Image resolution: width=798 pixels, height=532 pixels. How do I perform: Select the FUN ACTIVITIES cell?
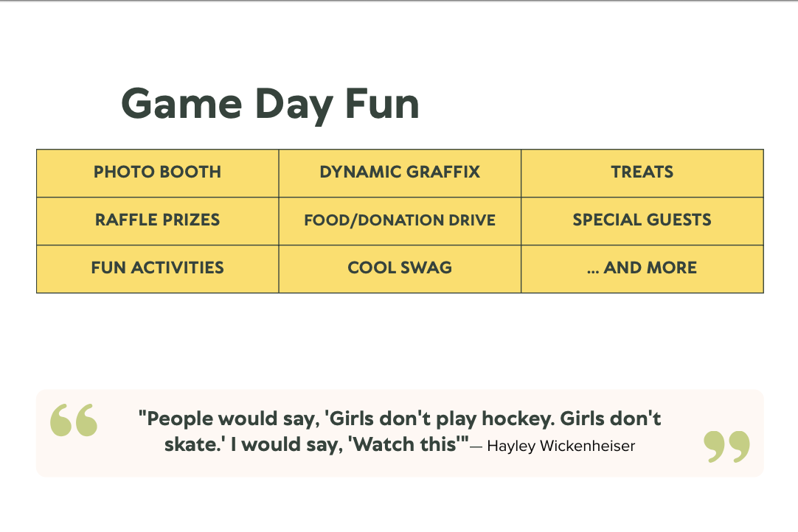pos(157,268)
